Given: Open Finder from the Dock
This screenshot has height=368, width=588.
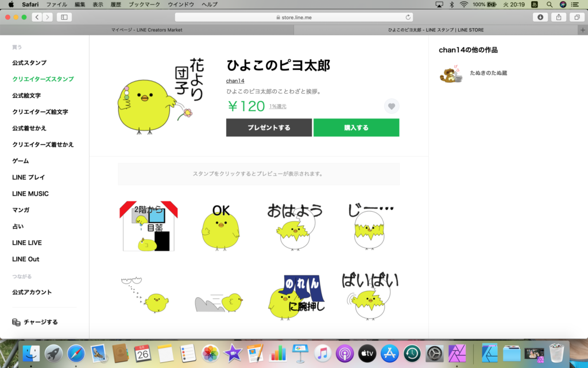Looking at the screenshot, I should [31, 354].
